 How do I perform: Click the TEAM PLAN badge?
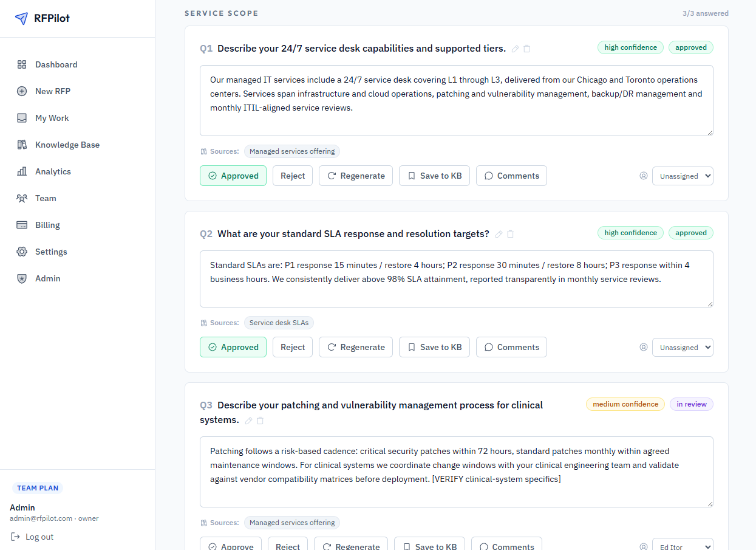coord(38,488)
